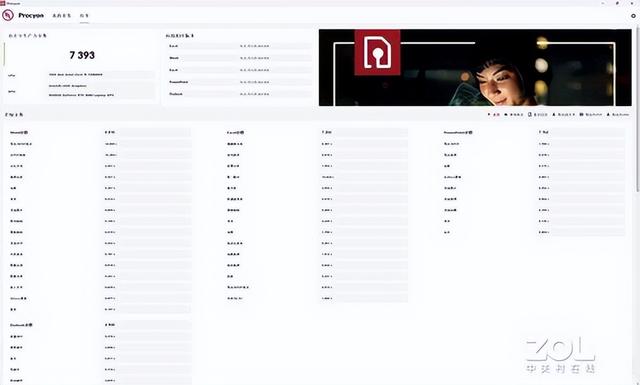Viewport: 640px width, 385px height.
Task: Select the Word row in summary list
Action: point(240,58)
